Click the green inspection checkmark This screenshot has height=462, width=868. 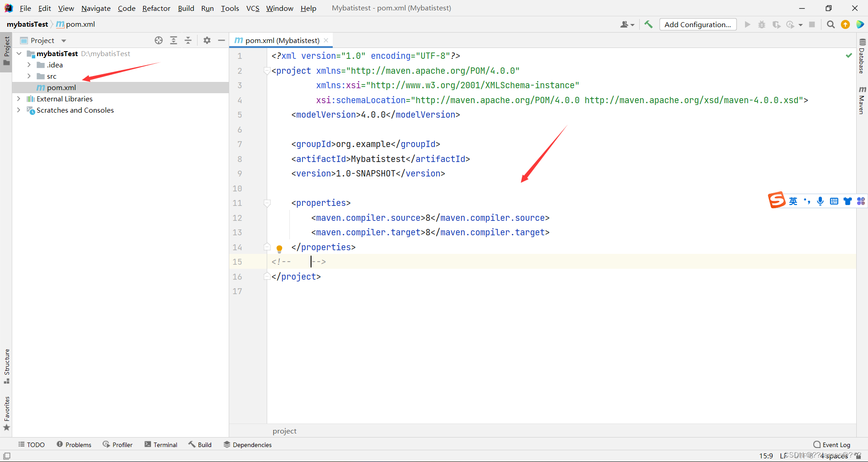(x=849, y=55)
